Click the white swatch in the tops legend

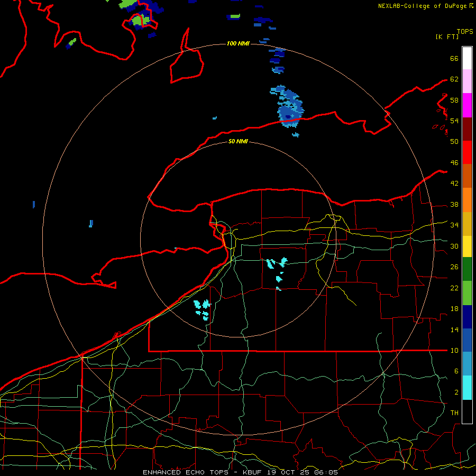467,58
